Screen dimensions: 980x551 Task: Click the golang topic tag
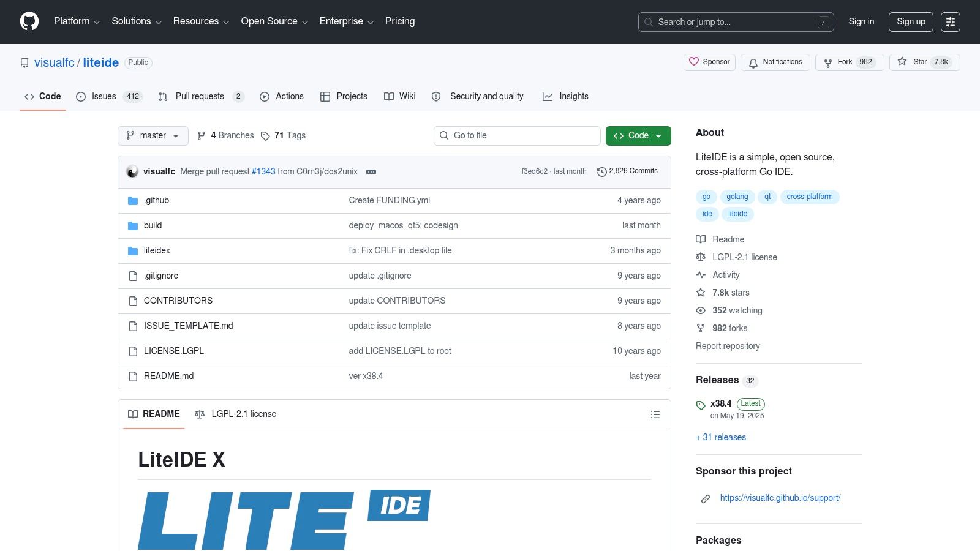pyautogui.click(x=737, y=197)
